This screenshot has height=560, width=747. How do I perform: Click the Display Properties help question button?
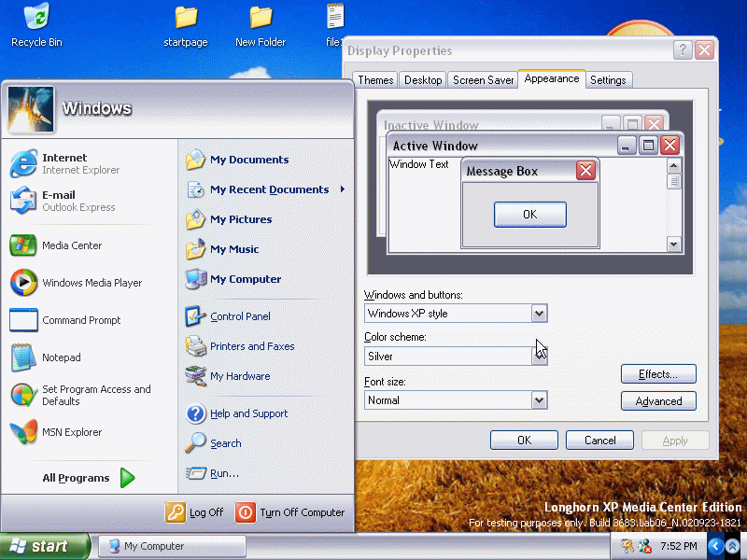683,50
